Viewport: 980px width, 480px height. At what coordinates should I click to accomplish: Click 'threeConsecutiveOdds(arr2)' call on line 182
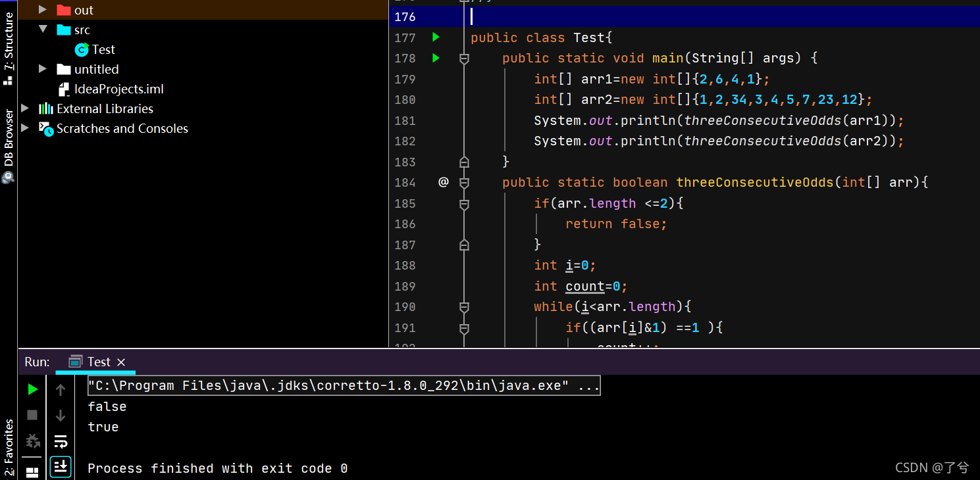tap(790, 141)
